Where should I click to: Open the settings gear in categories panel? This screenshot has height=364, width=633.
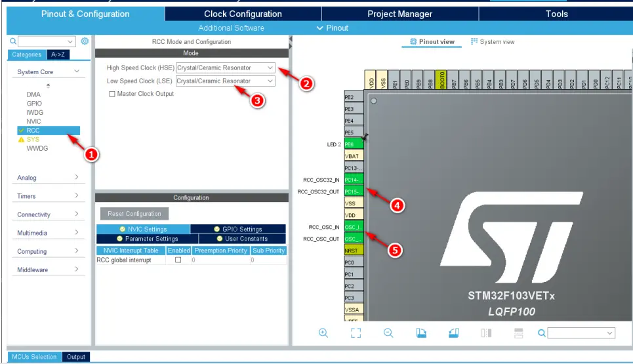pos(85,41)
